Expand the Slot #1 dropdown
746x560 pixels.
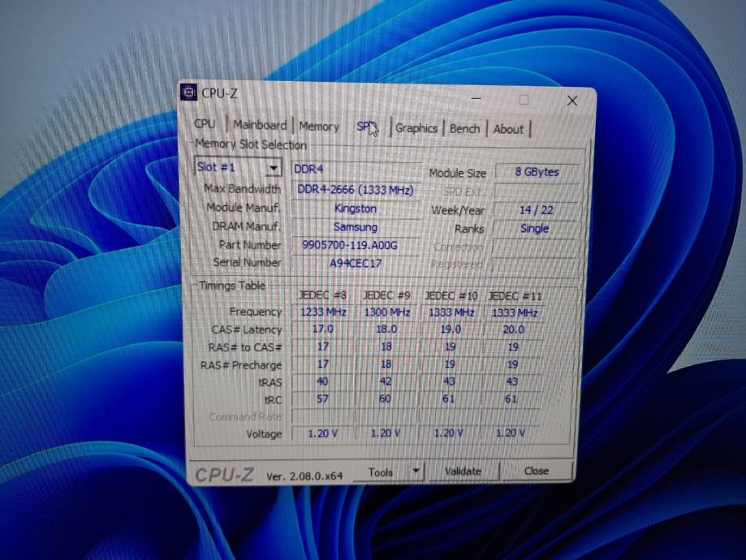tap(273, 167)
